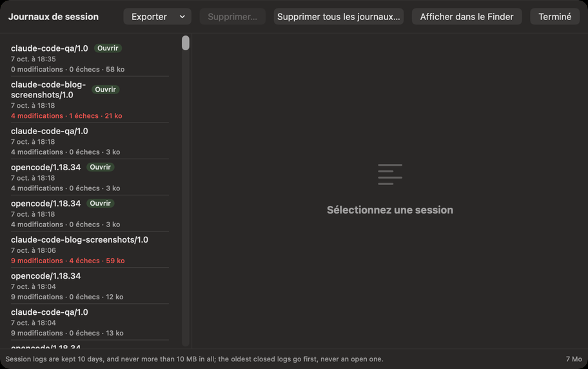Click the disabled Supprimer… button
This screenshot has width=588, height=369.
[233, 17]
